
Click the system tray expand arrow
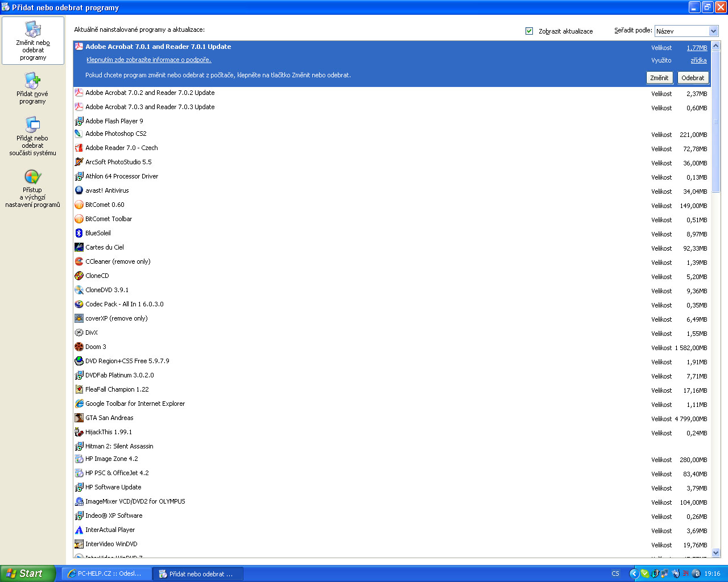click(634, 574)
